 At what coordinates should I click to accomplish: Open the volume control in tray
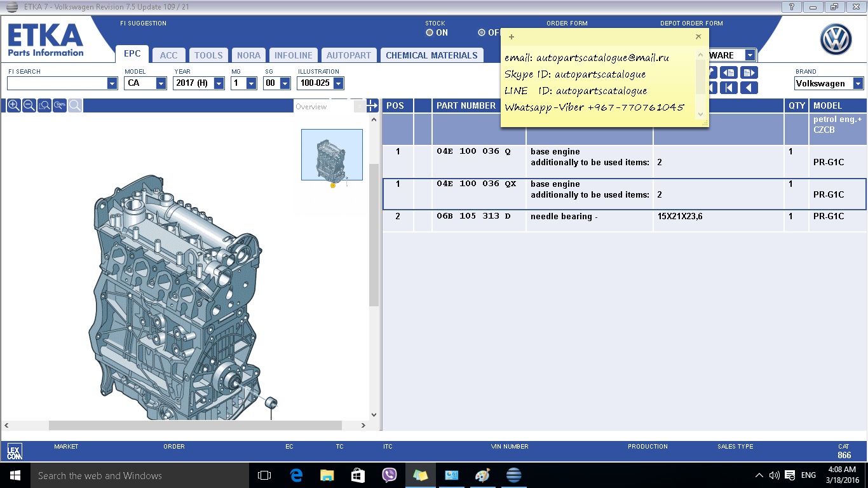click(x=774, y=475)
